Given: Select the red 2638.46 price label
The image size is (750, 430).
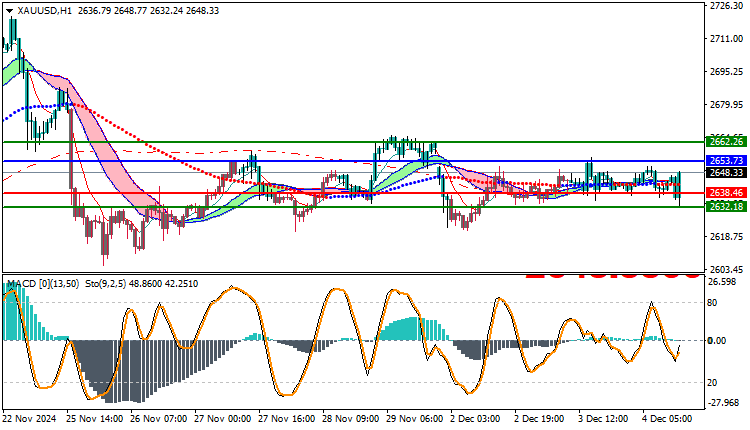Looking at the screenshot, I should click(x=726, y=193).
